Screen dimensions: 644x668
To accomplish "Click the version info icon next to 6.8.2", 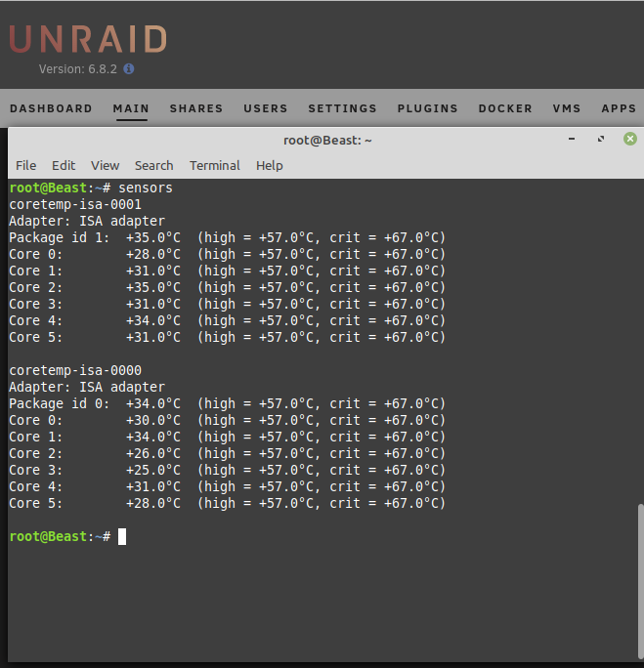I will [x=129, y=68].
